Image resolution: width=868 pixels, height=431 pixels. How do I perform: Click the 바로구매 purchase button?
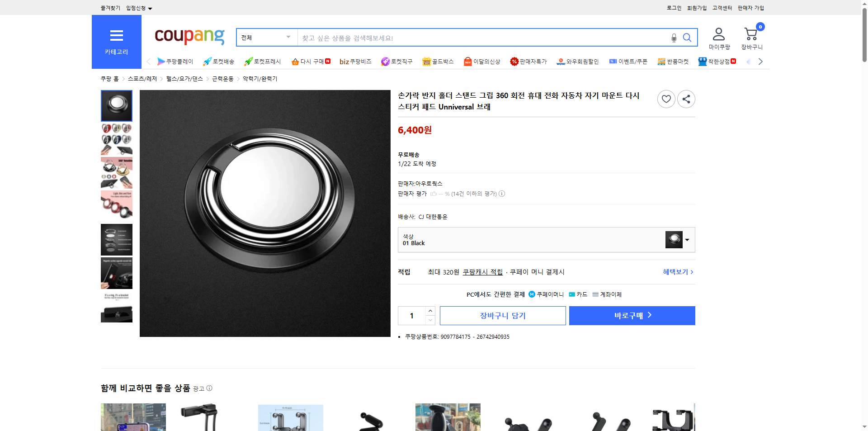coord(632,315)
